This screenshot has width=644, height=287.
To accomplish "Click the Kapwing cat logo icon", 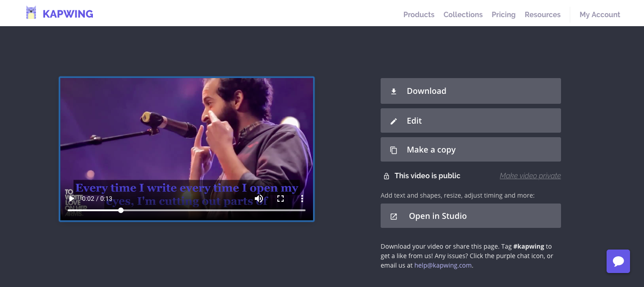I will pos(31,13).
